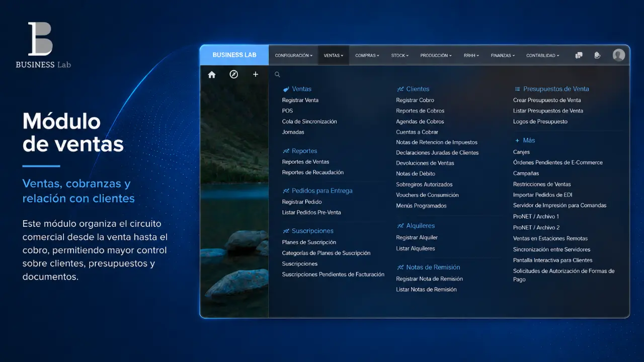Click Registrar Nota de Remisión
Image resolution: width=644 pixels, height=362 pixels.
click(x=429, y=279)
